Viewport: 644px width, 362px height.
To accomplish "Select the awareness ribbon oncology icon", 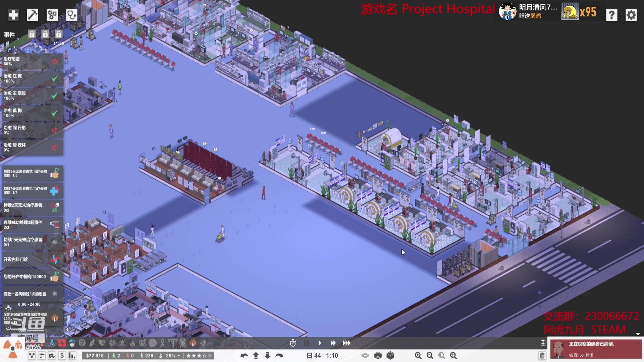I will pos(163,343).
